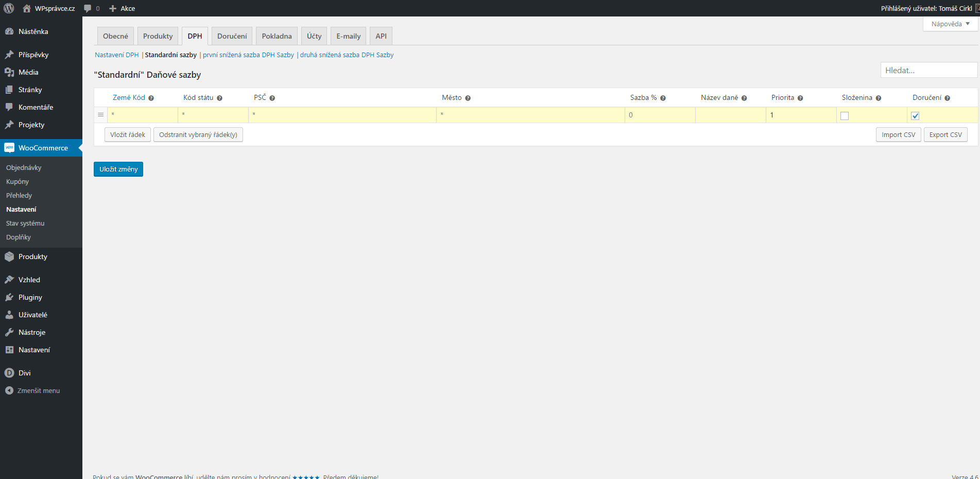Image resolution: width=980 pixels, height=479 pixels.
Task: Open druhá snížená sazba DPH Sazby link
Action: [347, 55]
